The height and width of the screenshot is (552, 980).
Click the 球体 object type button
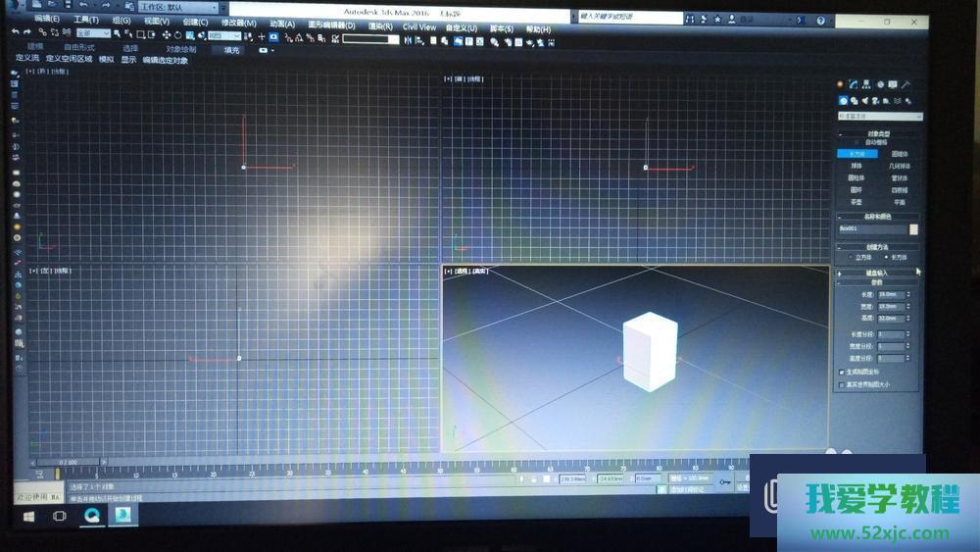[857, 167]
